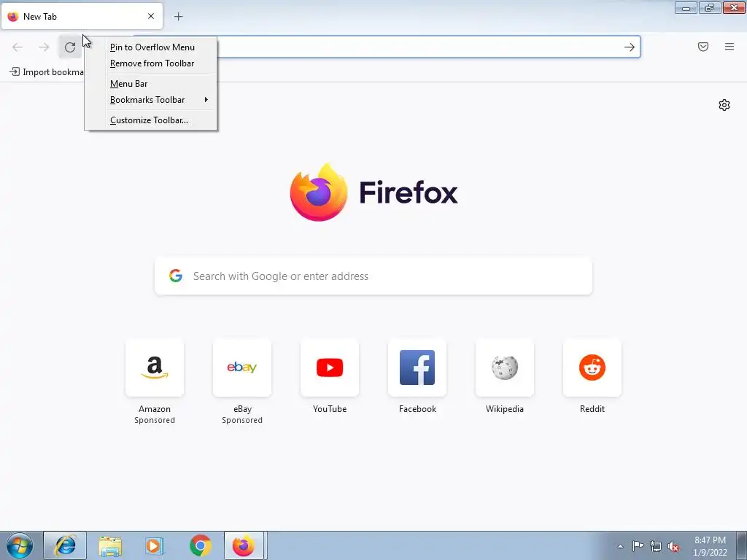
Task: Click the Firefox taskbar icon
Action: 244,545
